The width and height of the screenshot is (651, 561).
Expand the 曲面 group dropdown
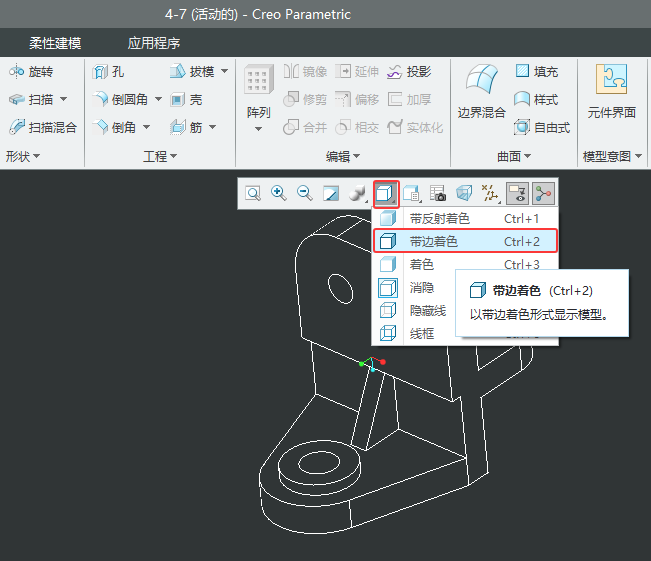(x=514, y=157)
